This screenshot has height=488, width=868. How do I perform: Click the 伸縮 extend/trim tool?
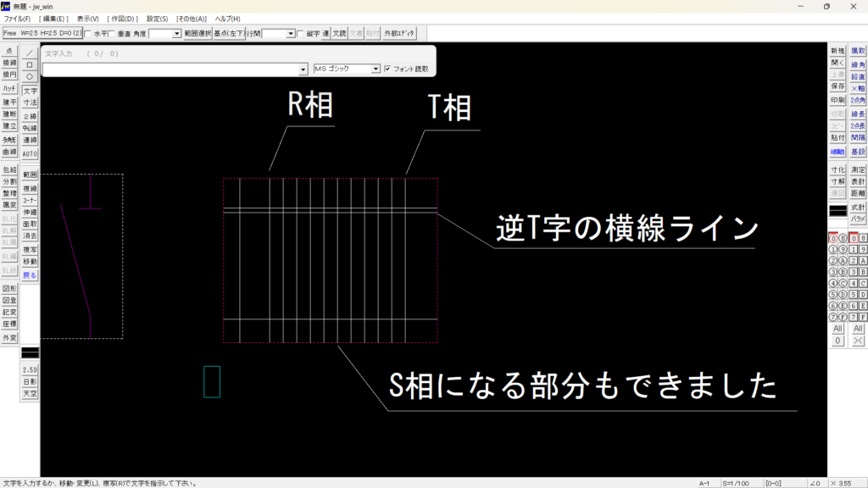(x=30, y=212)
